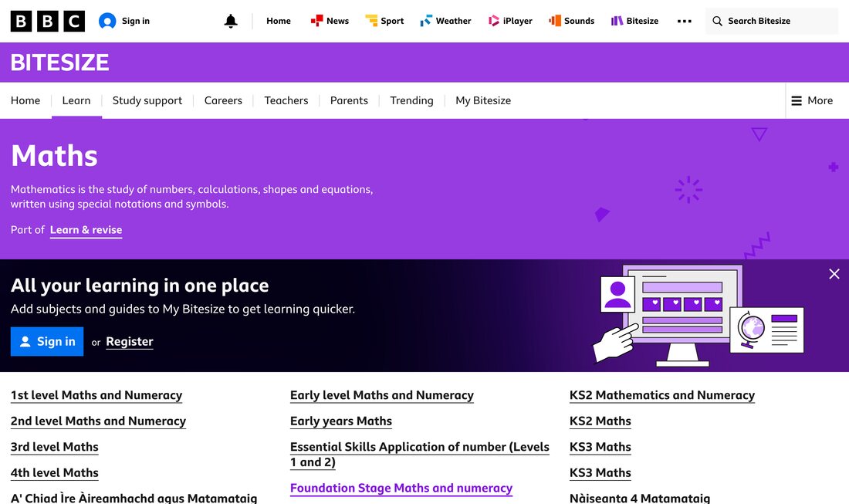The height and width of the screenshot is (504, 849).
Task: Open Early years Maths link
Action: point(341,421)
